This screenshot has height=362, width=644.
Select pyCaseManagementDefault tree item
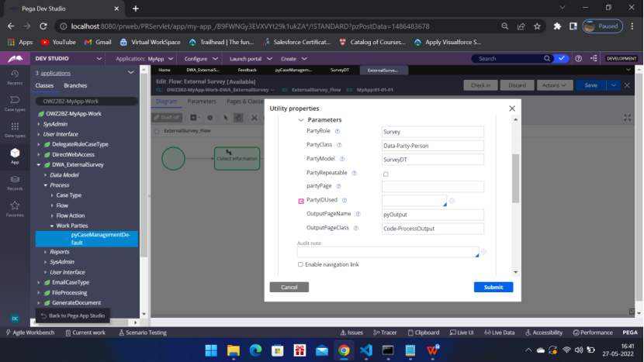87,239
